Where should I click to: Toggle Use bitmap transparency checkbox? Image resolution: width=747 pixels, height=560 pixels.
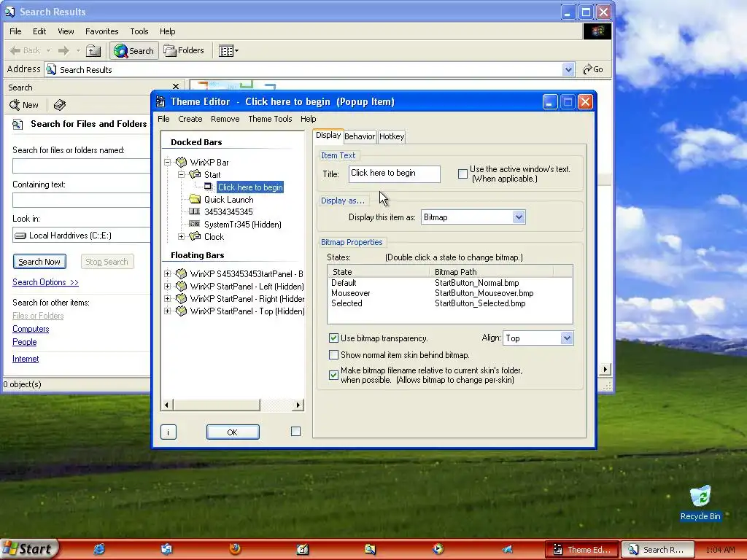(x=333, y=338)
